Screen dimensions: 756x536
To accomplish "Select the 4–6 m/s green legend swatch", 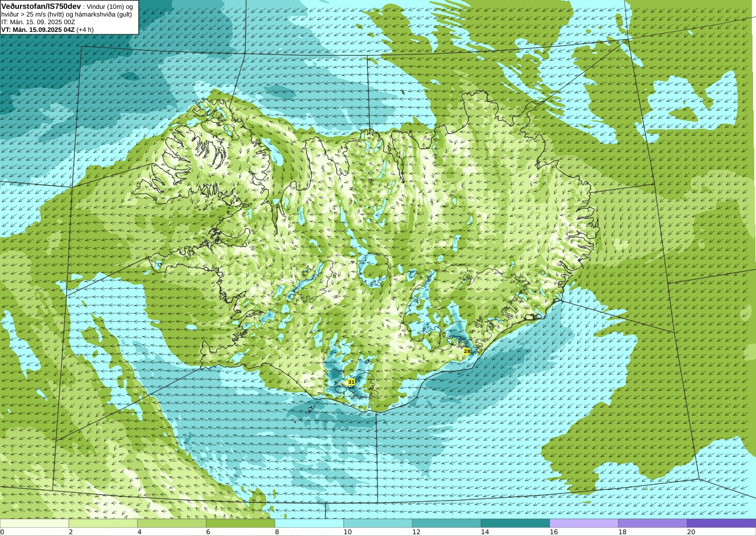I will pos(171,523).
